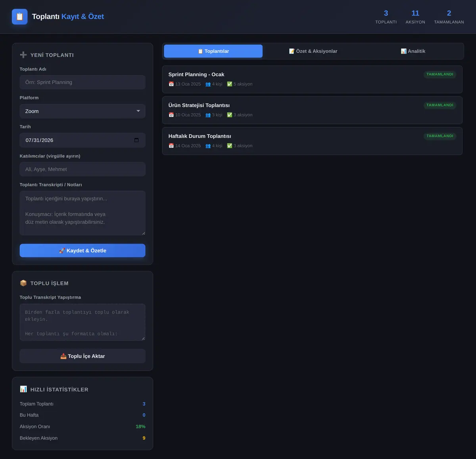Screen dimensions: 476x459
Task: Switch to the Analitik tab
Action: coord(413,51)
